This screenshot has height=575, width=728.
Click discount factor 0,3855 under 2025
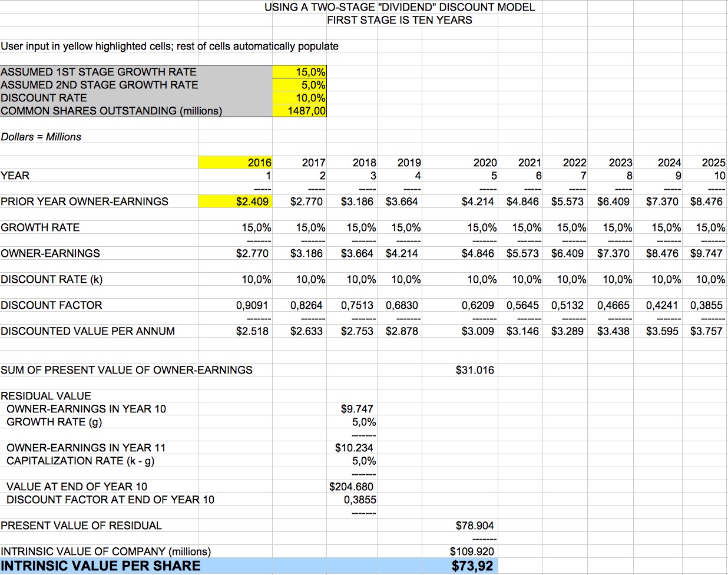coord(706,305)
